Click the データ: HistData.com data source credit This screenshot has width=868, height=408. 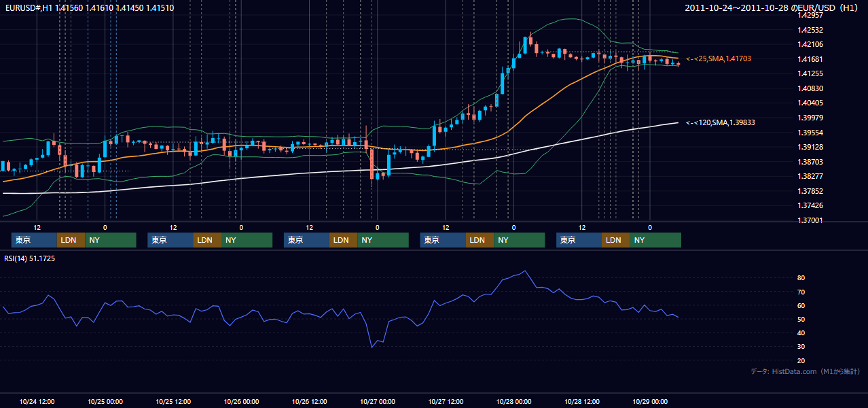coord(806,371)
